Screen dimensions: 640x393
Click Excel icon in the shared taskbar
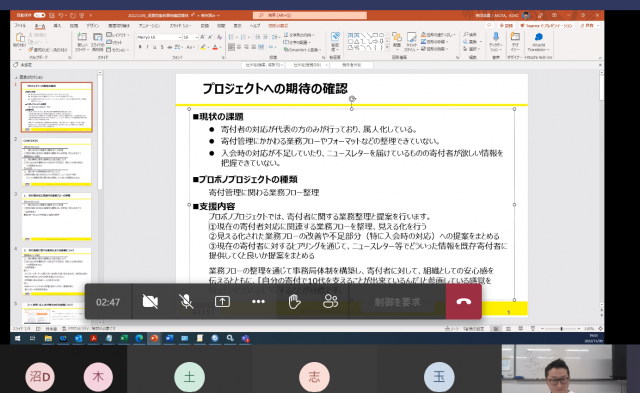[x=124, y=338]
